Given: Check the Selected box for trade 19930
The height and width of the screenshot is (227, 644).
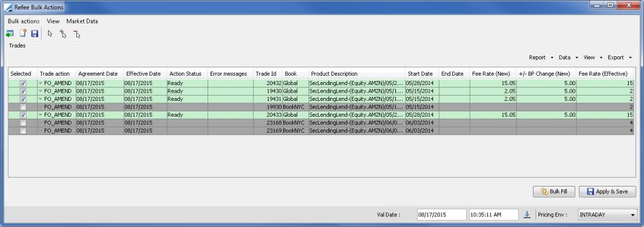Looking at the screenshot, I should point(23,107).
